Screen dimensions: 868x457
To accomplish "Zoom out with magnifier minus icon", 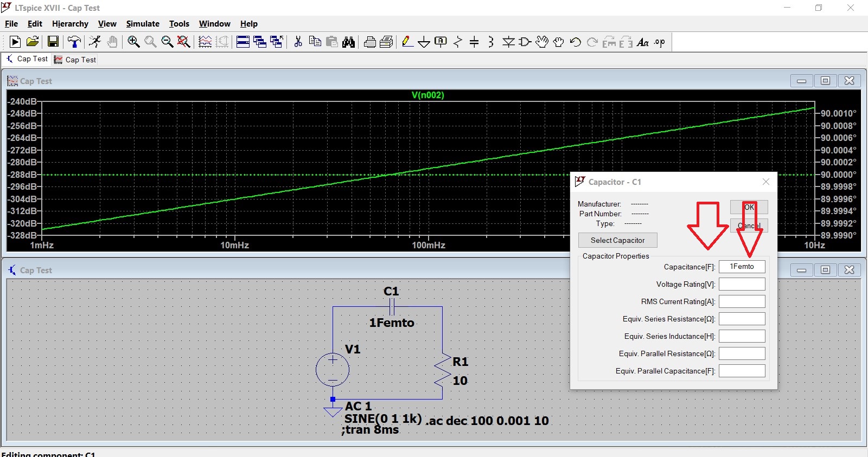I will pyautogui.click(x=167, y=42).
